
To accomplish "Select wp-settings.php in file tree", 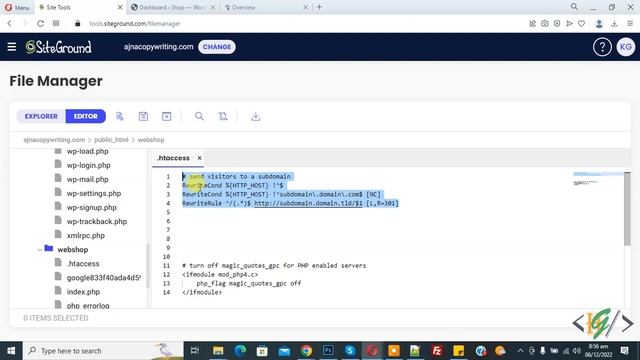I will [94, 193].
